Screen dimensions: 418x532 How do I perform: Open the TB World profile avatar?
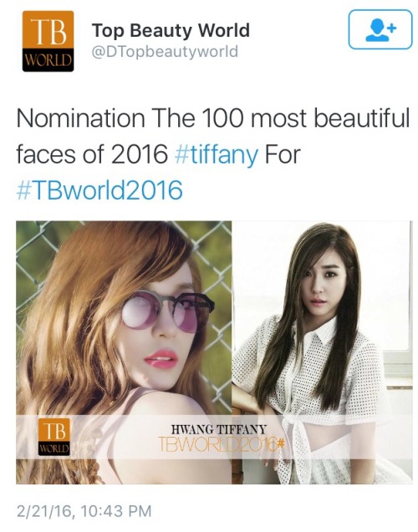(x=48, y=41)
